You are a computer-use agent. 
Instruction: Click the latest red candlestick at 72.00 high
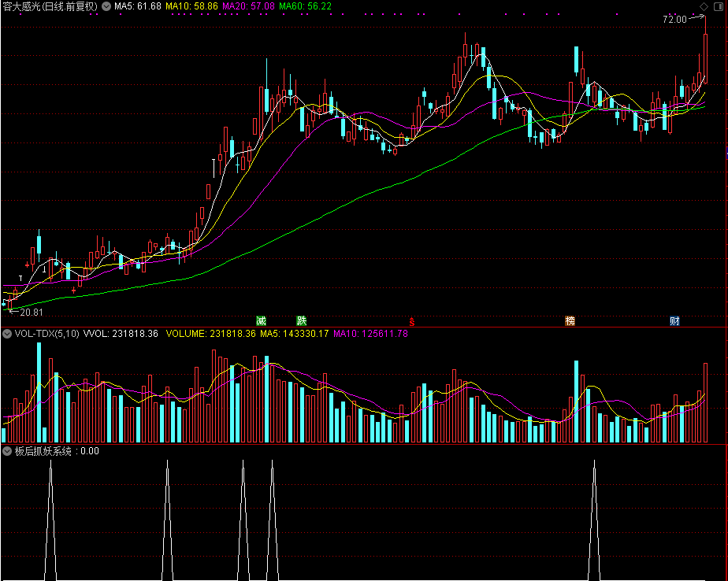pos(706,58)
